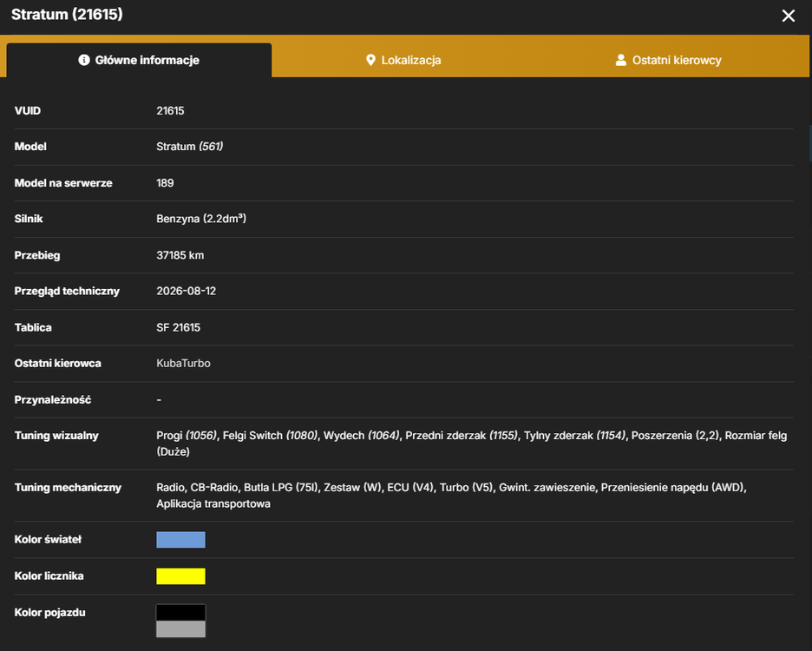Click the VUID row label
The image size is (812, 651).
(28, 111)
